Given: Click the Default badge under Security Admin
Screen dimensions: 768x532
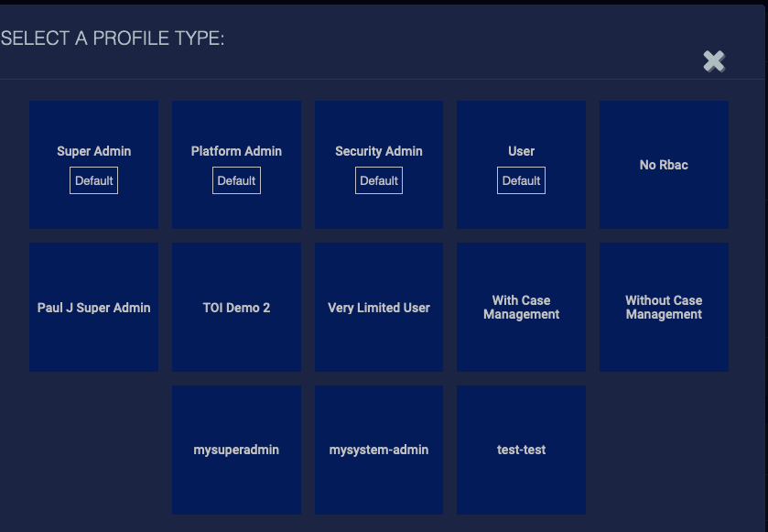Looking at the screenshot, I should click(379, 180).
